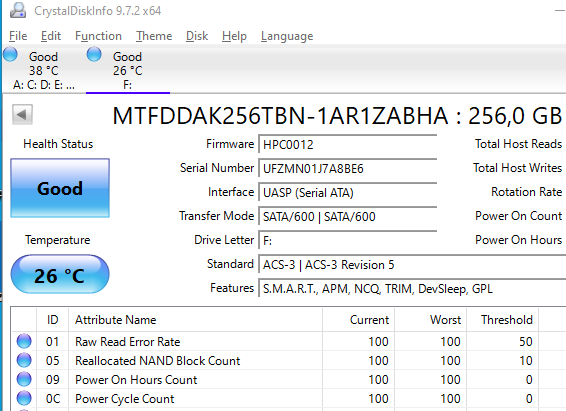Open the Language menu
Screen dimensions: 566x411
coord(287,36)
